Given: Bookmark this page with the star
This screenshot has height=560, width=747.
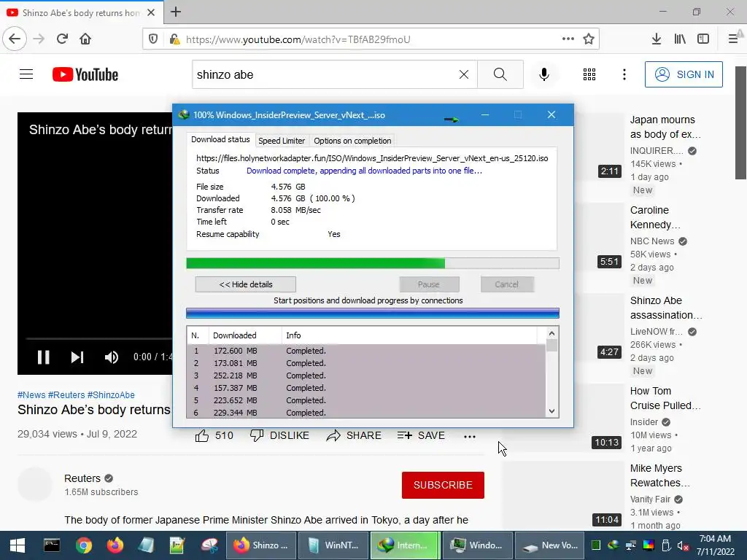Looking at the screenshot, I should tap(589, 39).
